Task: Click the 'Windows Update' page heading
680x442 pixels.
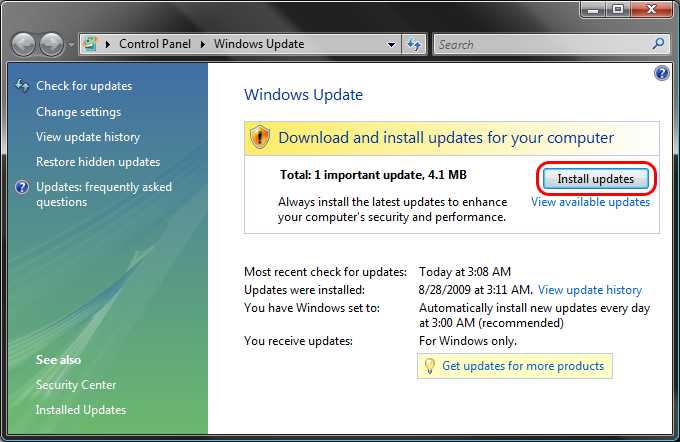Action: point(304,95)
